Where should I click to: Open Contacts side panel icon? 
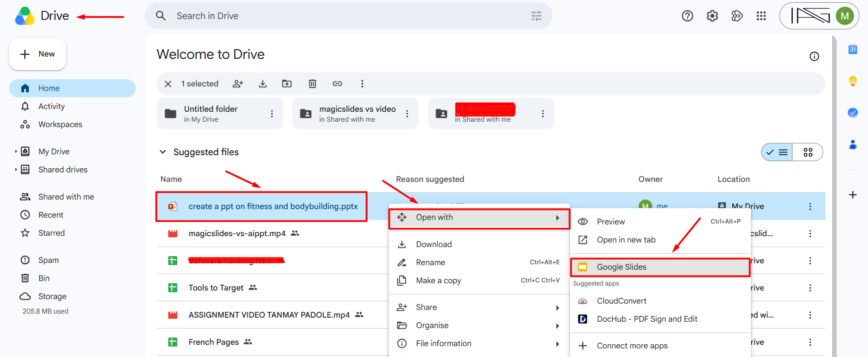coord(853,144)
